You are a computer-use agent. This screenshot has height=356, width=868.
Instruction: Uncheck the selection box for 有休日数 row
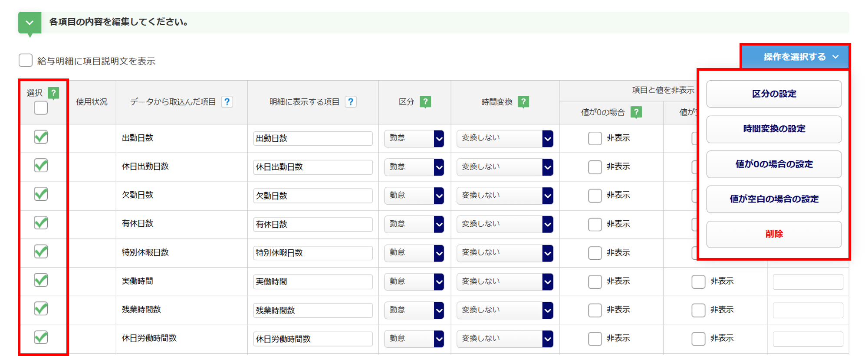pyautogui.click(x=41, y=223)
